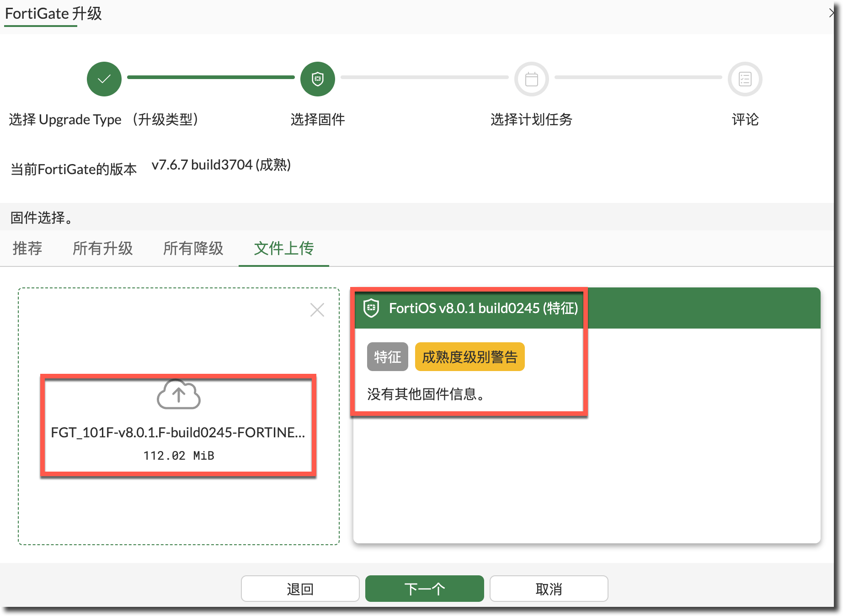Click FortiOS v8.0.1 build0245 header text
843x616 pixels.
point(484,308)
